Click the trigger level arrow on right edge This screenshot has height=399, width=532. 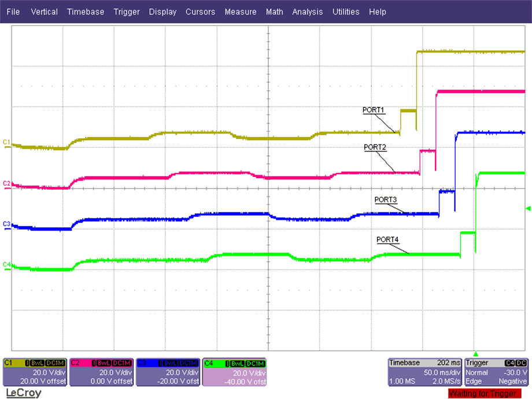click(x=527, y=208)
